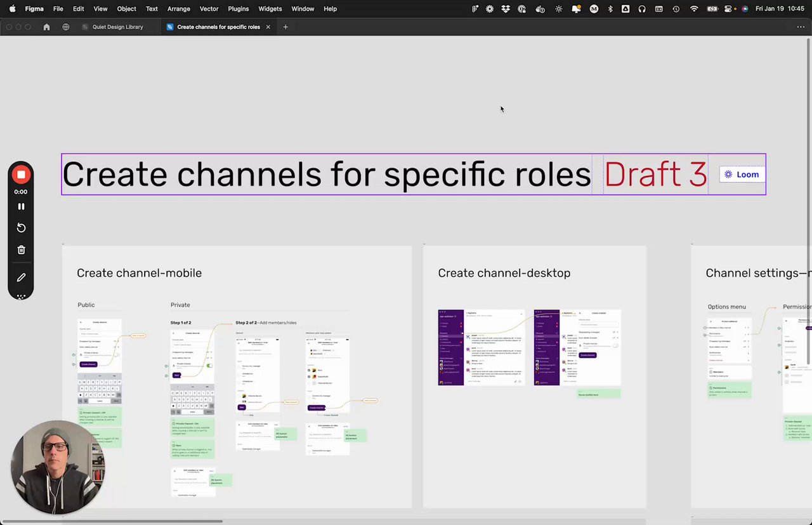
Task: Open the Plugins menu
Action: tap(238, 9)
